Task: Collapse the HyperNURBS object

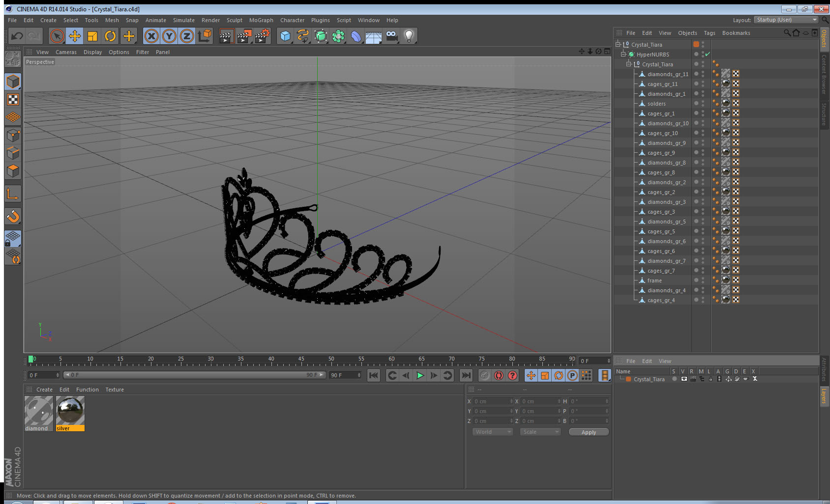Action: (623, 54)
